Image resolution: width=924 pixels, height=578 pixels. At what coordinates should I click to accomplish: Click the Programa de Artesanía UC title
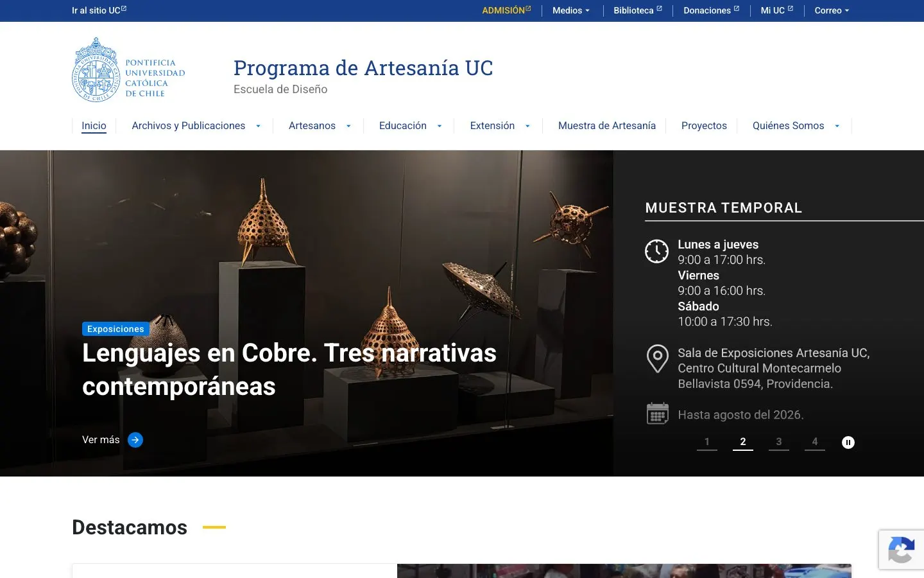tap(363, 67)
